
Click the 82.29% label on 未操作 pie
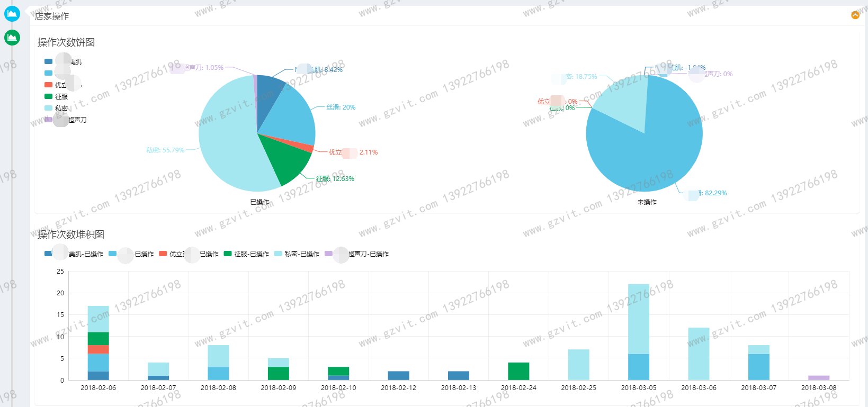coord(706,193)
